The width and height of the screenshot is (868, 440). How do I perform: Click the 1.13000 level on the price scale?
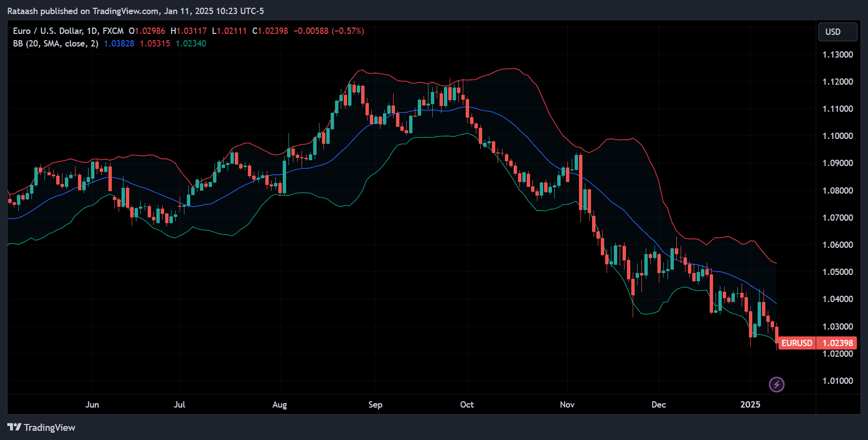click(x=837, y=54)
